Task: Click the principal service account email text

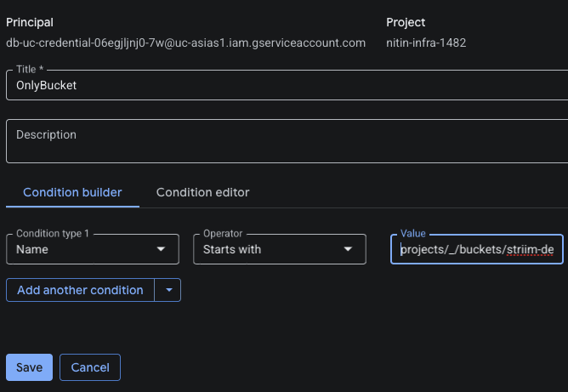Action: tap(186, 43)
